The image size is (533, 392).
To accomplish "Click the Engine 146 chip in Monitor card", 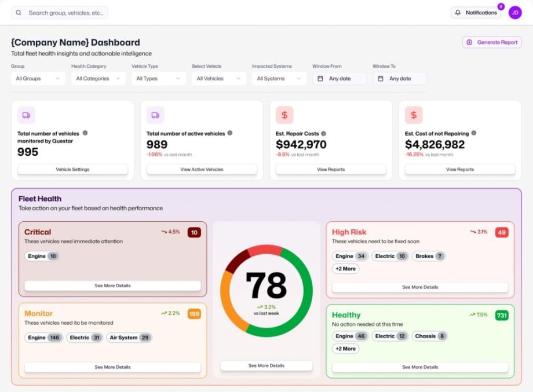I will click(x=43, y=338).
